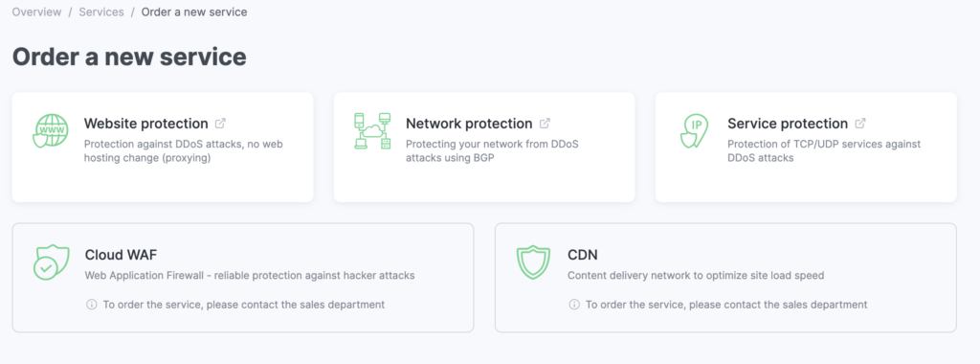This screenshot has height=364, width=980.
Task: Click the Network protection servers icon
Action: click(372, 130)
